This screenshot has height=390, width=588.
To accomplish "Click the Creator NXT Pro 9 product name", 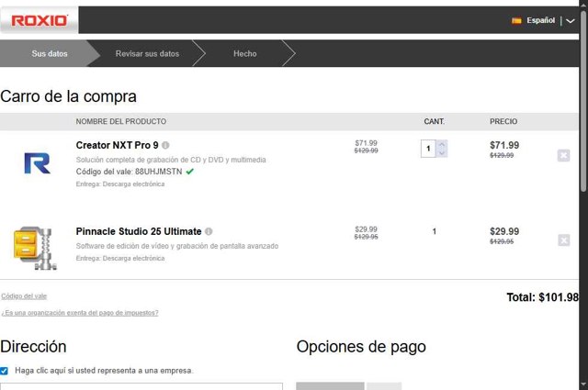I will tap(117, 145).
